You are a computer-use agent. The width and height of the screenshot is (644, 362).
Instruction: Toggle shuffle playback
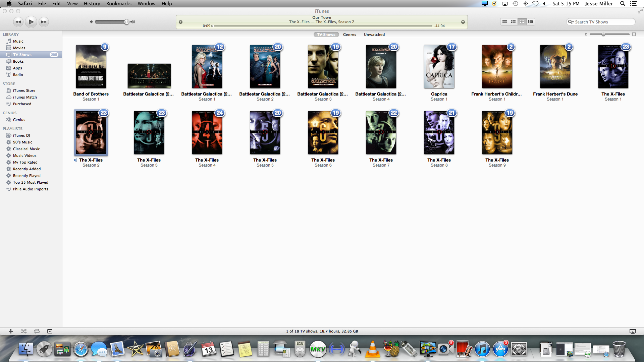[23, 331]
